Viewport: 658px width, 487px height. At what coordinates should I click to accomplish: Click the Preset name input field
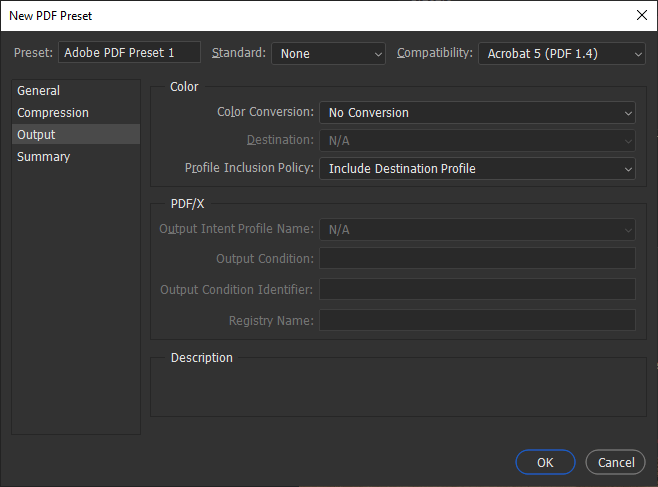click(x=130, y=53)
